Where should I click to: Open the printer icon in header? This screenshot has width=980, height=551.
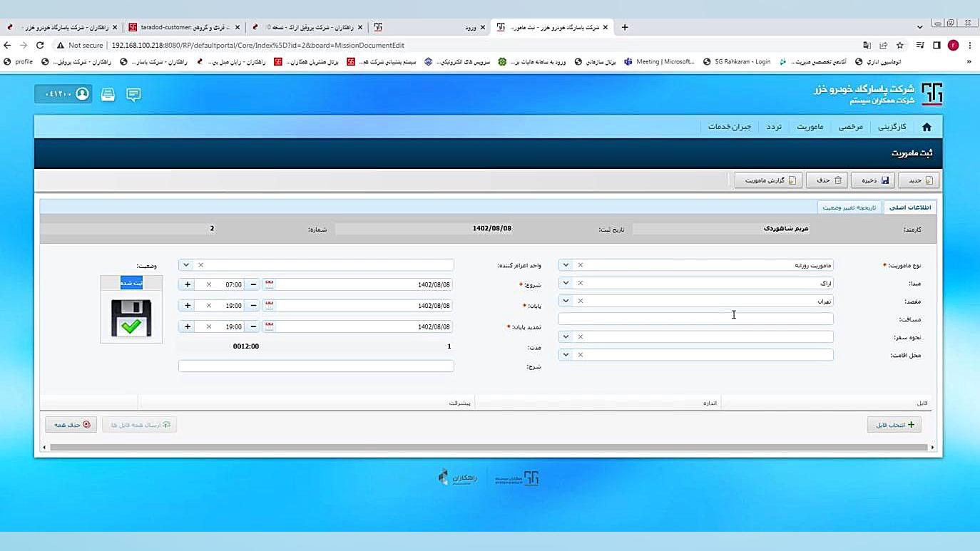click(x=108, y=94)
